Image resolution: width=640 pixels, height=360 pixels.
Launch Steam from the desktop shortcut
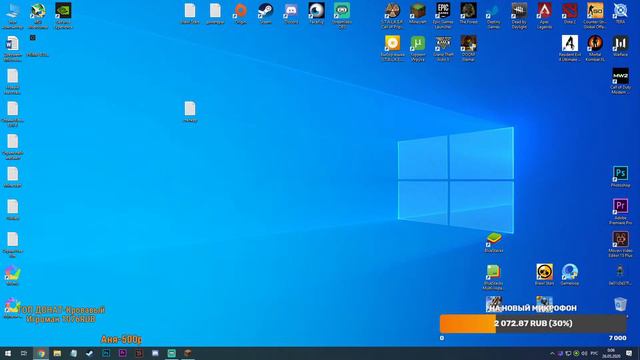coord(266,13)
